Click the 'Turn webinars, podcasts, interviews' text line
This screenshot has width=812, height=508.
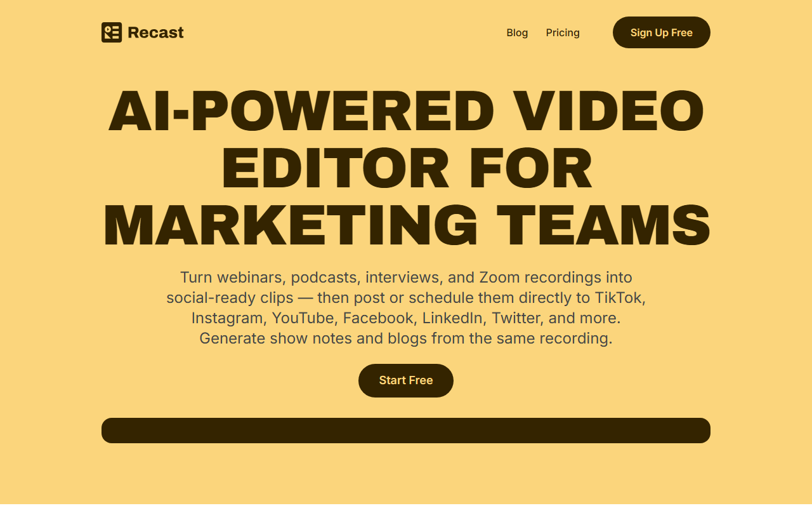[x=406, y=277]
